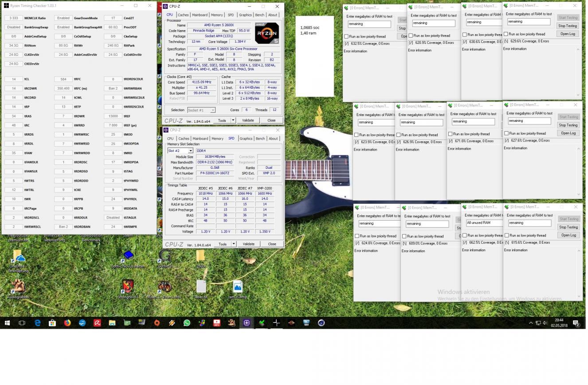Click the Close button in the SPD CPU-Z window

(x=272, y=244)
